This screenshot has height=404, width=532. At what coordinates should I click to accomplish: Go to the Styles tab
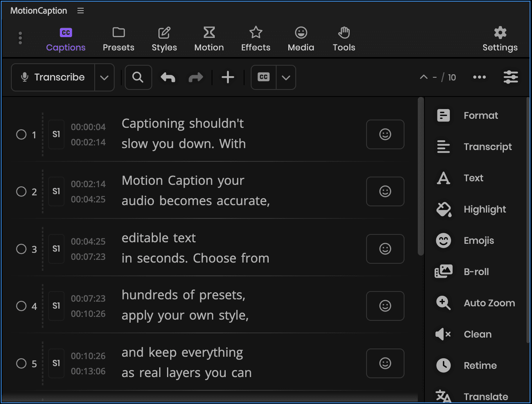pos(164,40)
